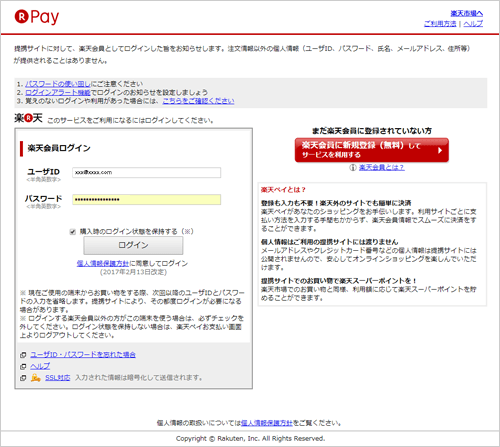Screen dimensions: 500x447
Task: Click the R Pay logo
Action: coord(37,17)
